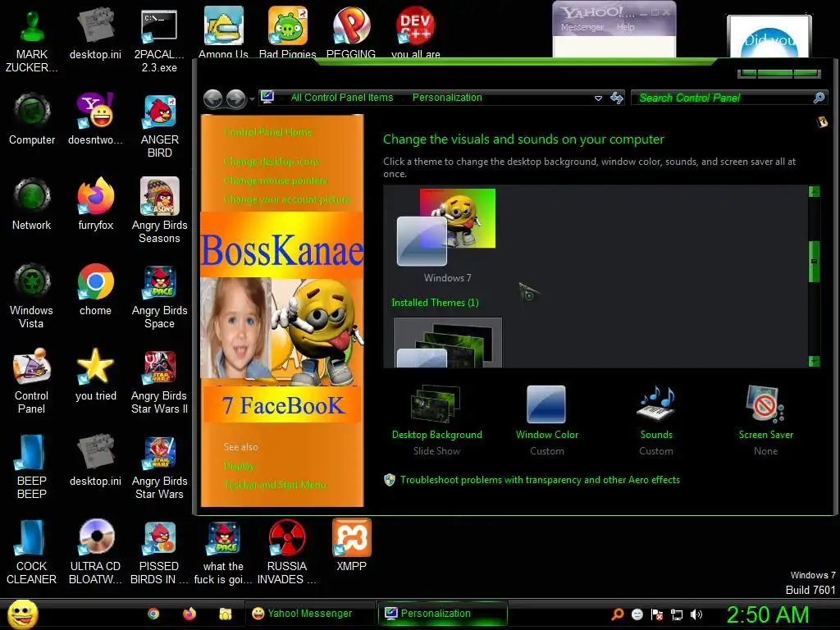Open the Network desktop icon
The image size is (840, 630).
tap(32, 204)
